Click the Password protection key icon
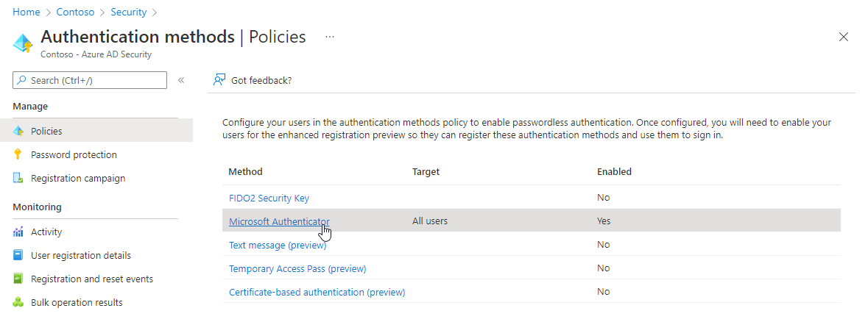 click(18, 154)
